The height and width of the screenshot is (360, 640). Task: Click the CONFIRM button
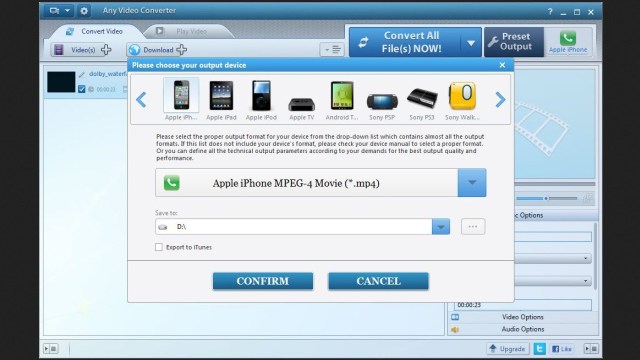point(263,281)
